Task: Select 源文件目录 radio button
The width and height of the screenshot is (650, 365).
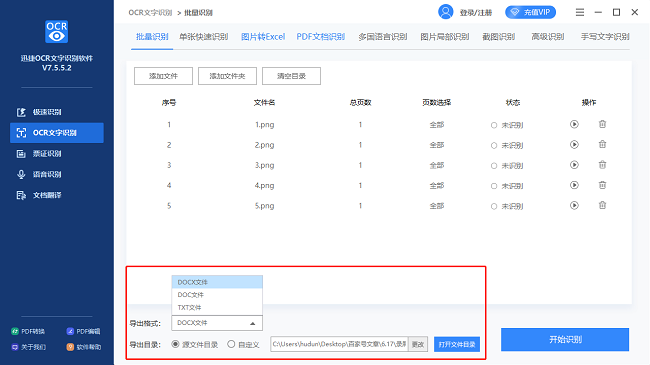Action: pos(175,344)
